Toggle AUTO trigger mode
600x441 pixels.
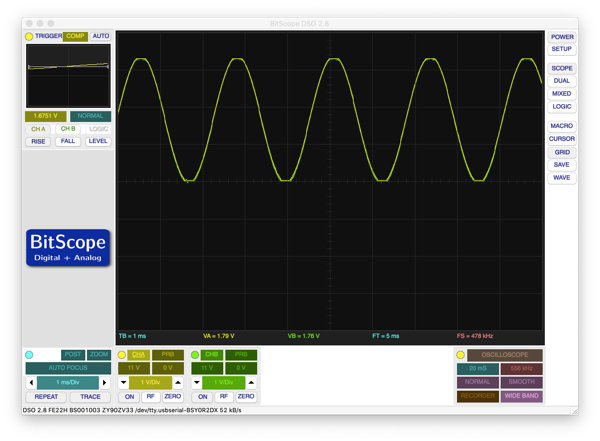coord(101,36)
